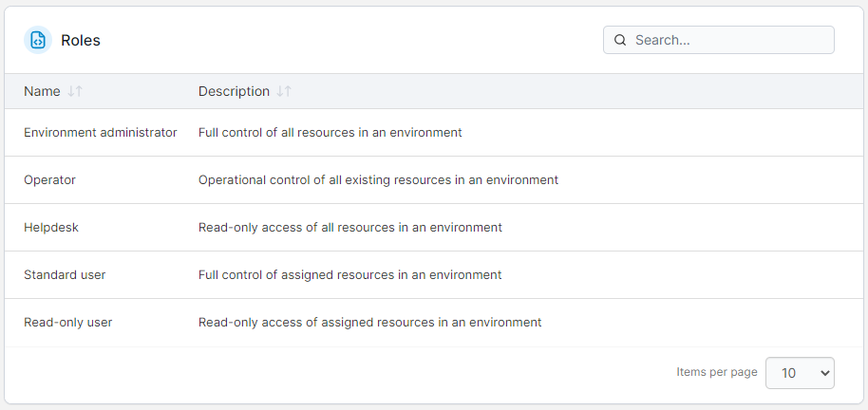Sort by Description column arrows icon
This screenshot has width=868, height=410.
click(284, 91)
